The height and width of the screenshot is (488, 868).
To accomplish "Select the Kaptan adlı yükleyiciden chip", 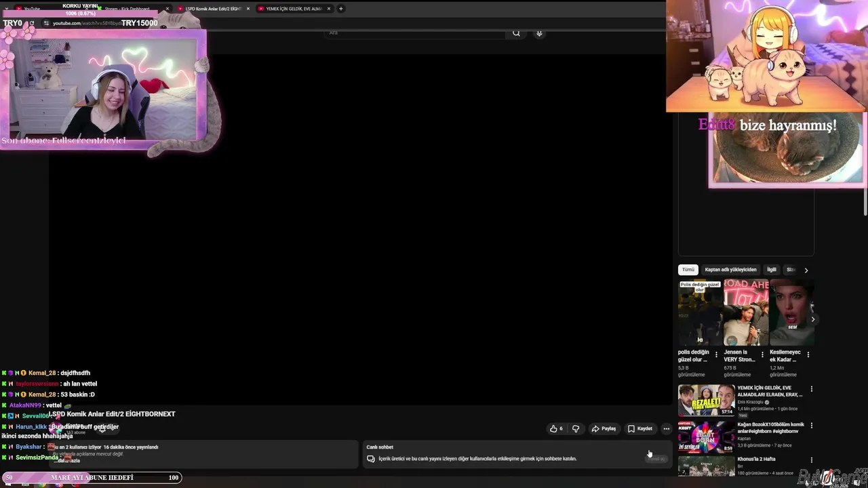I will (730, 270).
